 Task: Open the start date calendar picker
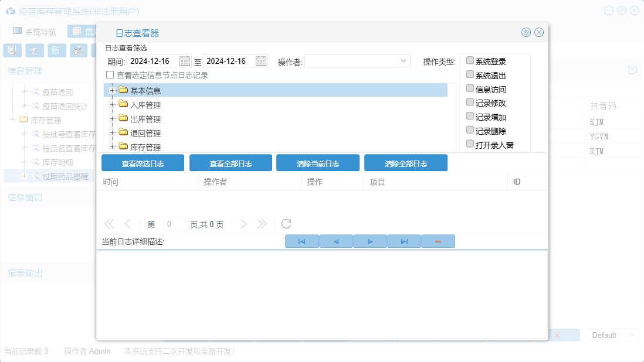tap(185, 61)
